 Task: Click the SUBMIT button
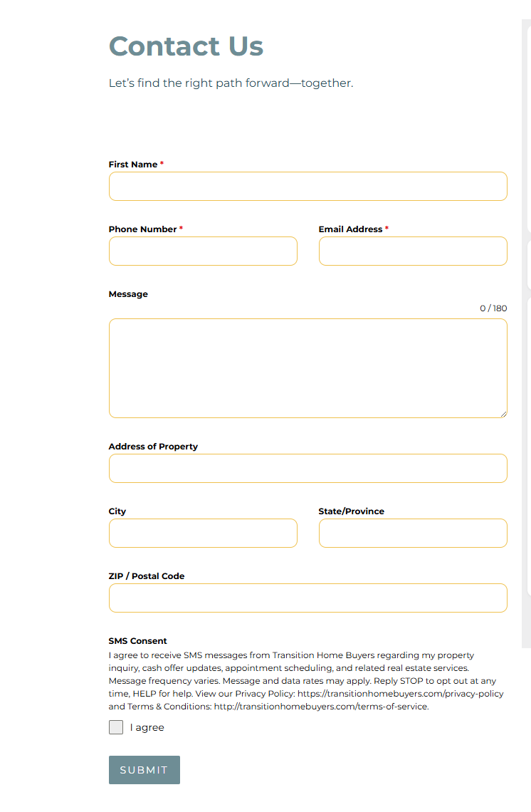tap(144, 770)
